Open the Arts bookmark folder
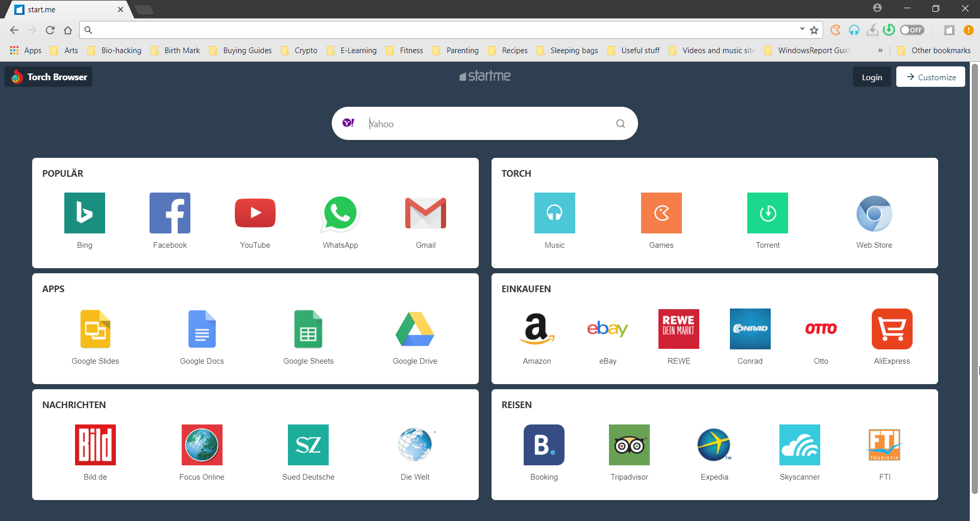The height and width of the screenshot is (521, 980). (x=64, y=51)
